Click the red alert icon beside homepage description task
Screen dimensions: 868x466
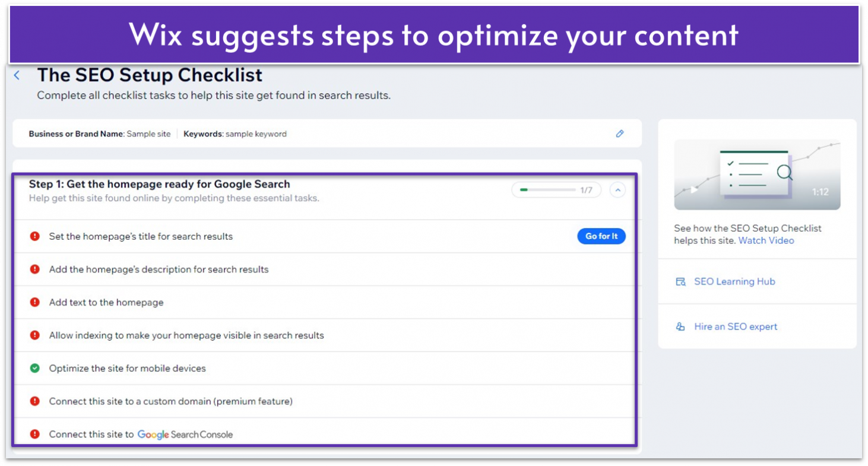point(34,269)
